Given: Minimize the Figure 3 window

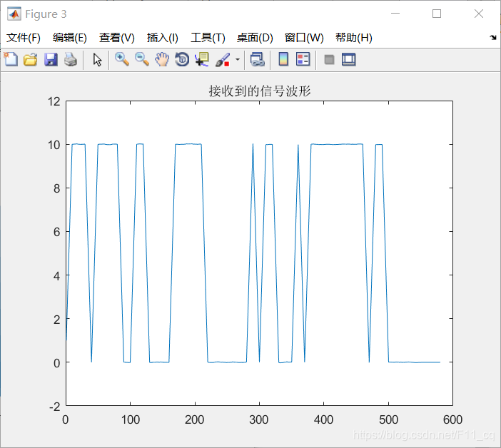Looking at the screenshot, I should (x=395, y=14).
